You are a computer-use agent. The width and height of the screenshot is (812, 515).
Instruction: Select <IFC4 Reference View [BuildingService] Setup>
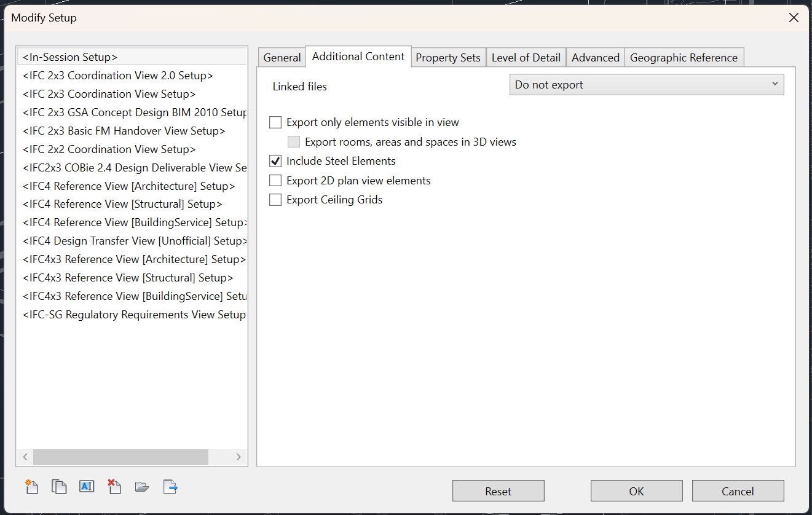click(x=132, y=222)
